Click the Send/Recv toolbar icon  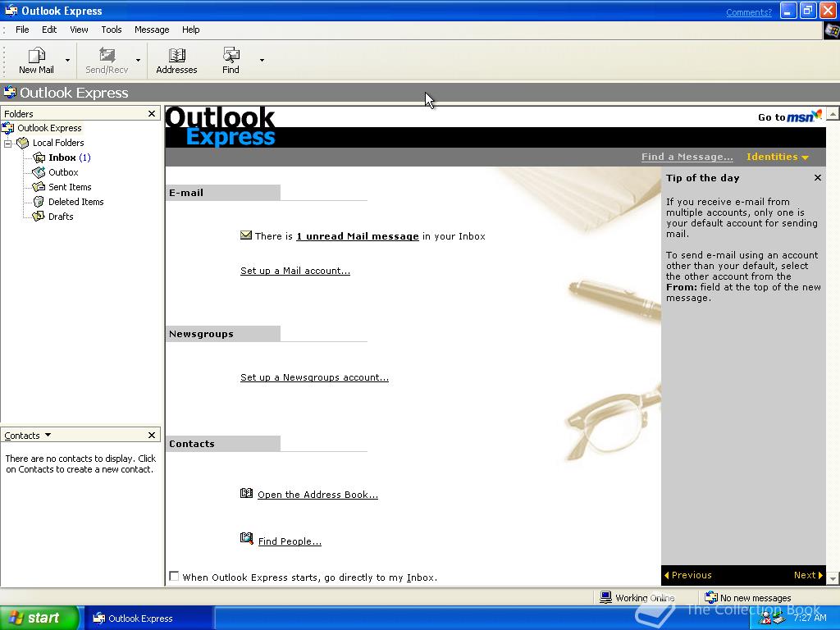coord(107,55)
